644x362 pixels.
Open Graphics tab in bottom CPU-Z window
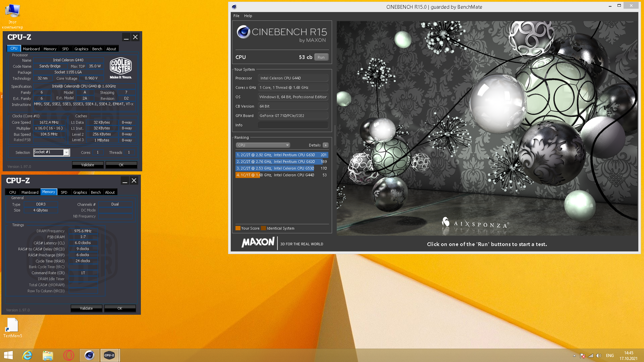(80, 192)
